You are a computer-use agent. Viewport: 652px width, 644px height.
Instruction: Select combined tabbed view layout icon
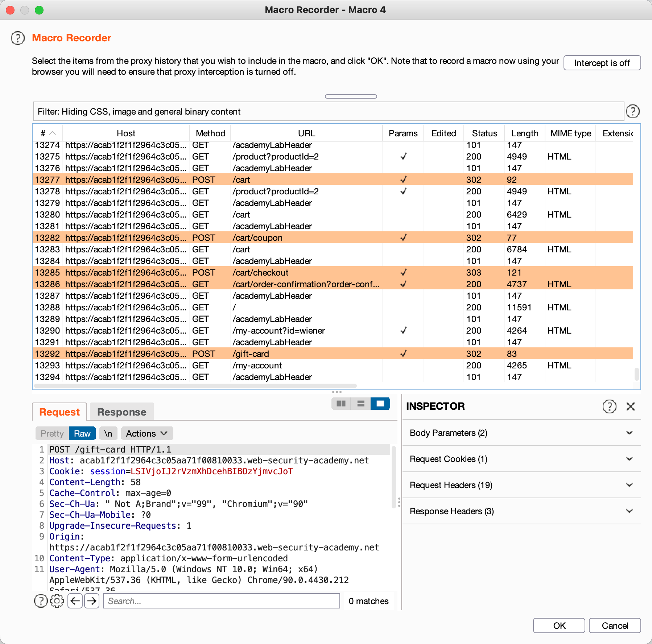[x=380, y=404]
